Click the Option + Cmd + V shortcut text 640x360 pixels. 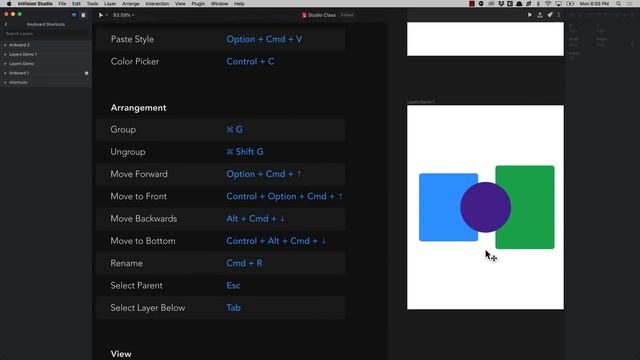[264, 39]
